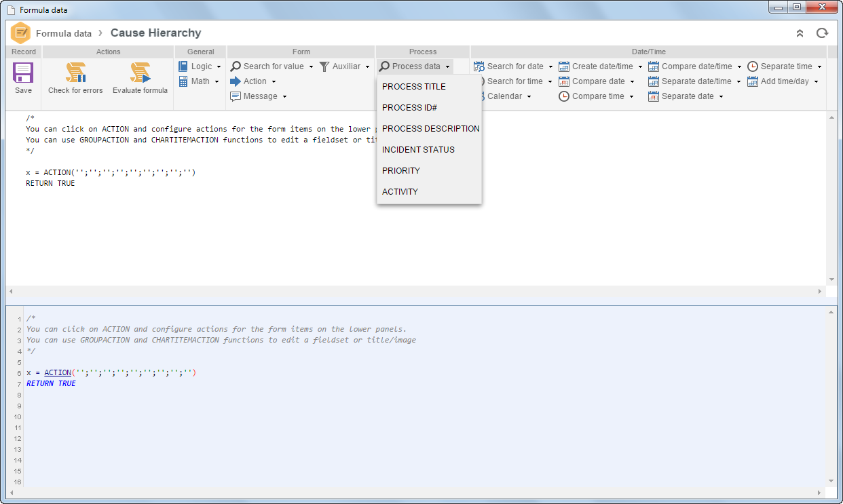This screenshot has height=504, width=843.
Task: Click the Math calculator icon
Action: (x=183, y=81)
